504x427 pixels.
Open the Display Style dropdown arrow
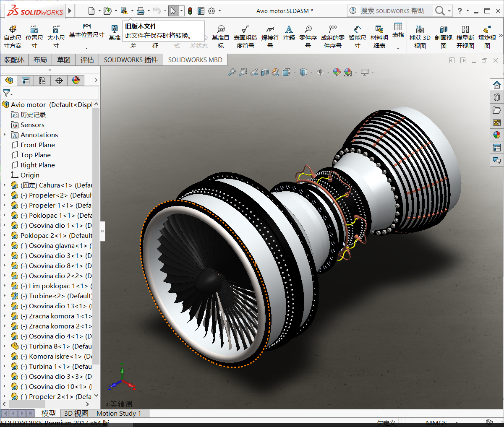click(x=311, y=73)
